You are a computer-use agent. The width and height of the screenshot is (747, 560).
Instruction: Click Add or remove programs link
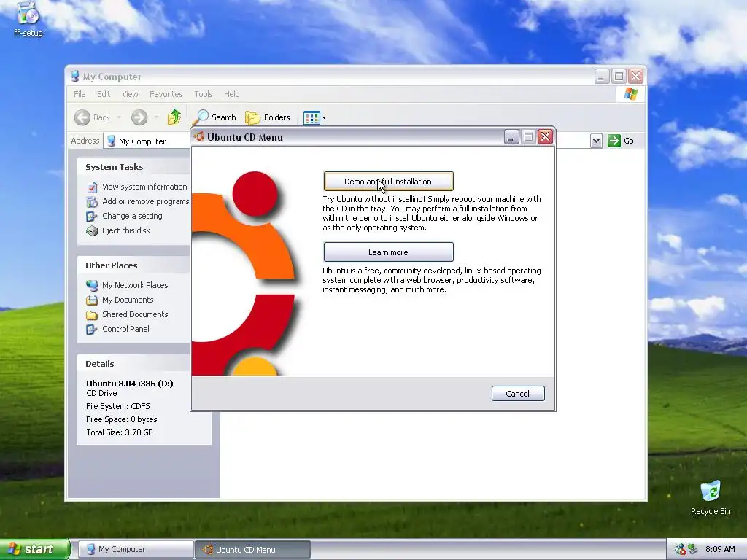146,201
